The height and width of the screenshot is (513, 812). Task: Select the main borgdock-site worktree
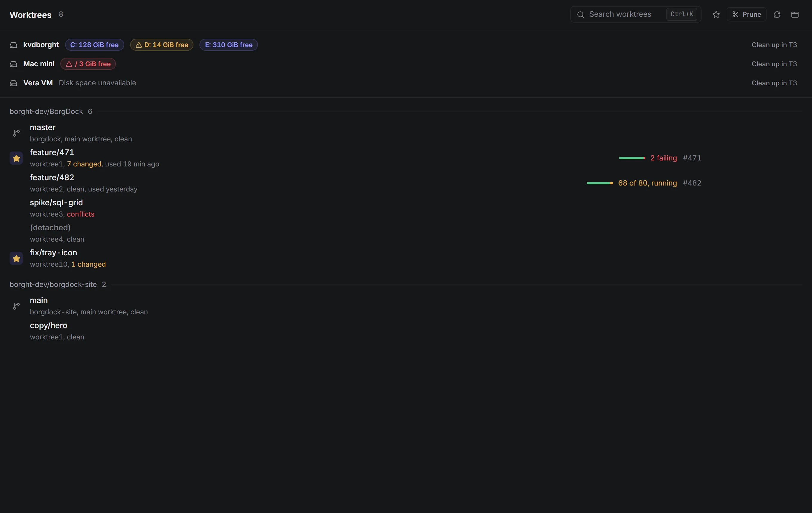pos(406,306)
